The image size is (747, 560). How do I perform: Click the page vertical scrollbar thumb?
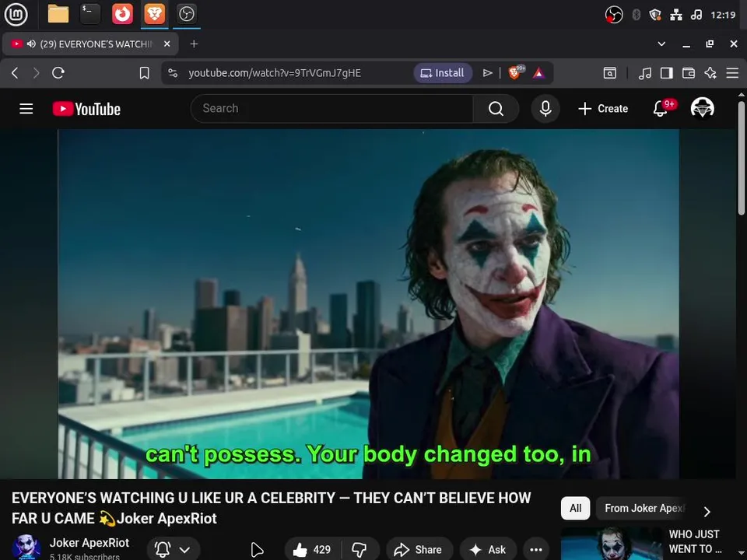[742, 157]
